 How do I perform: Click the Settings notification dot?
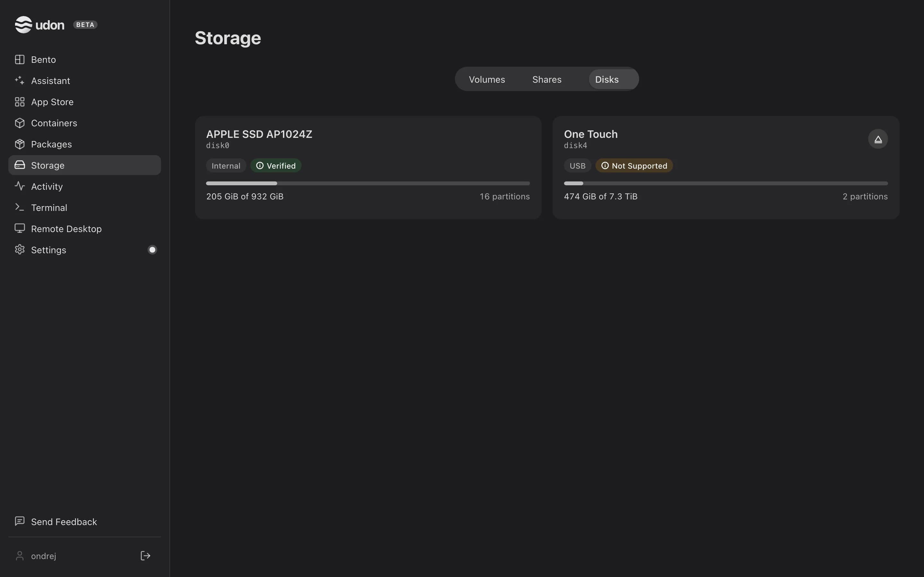click(x=152, y=250)
